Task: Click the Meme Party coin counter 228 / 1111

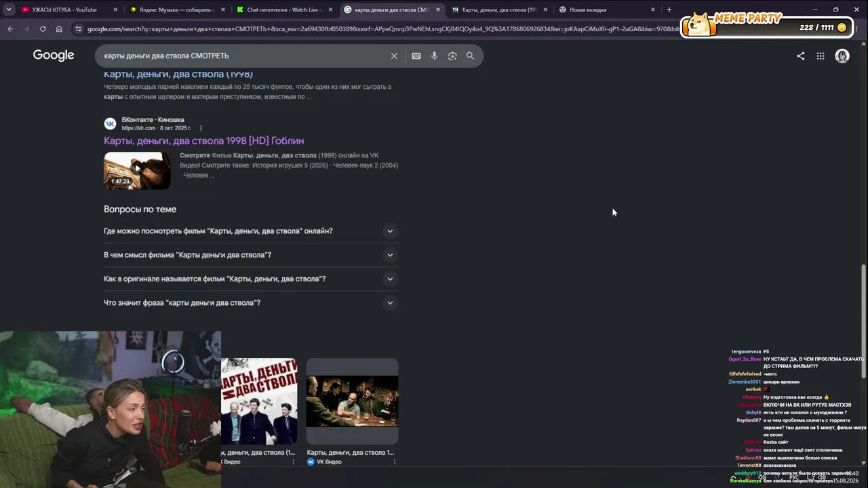Action: click(x=823, y=28)
